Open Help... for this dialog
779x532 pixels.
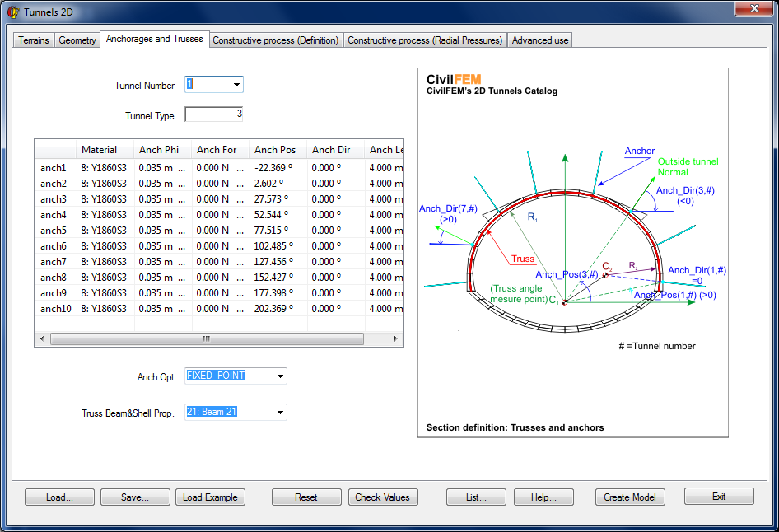coord(544,497)
